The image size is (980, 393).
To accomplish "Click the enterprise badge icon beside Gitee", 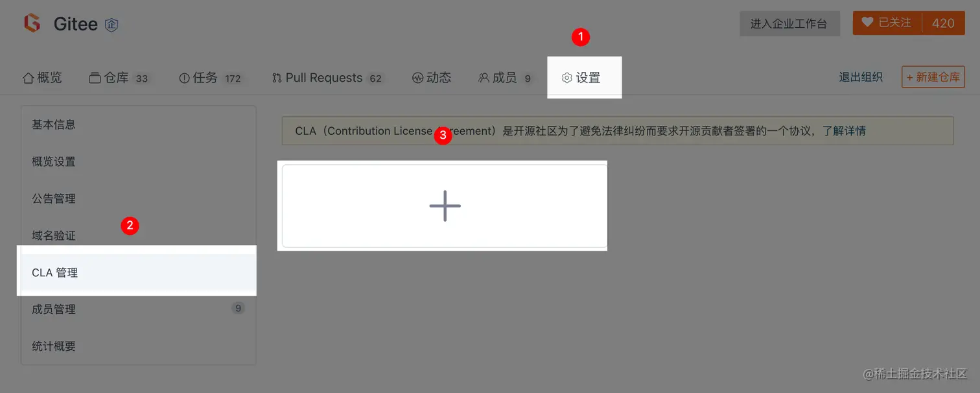I will [111, 25].
